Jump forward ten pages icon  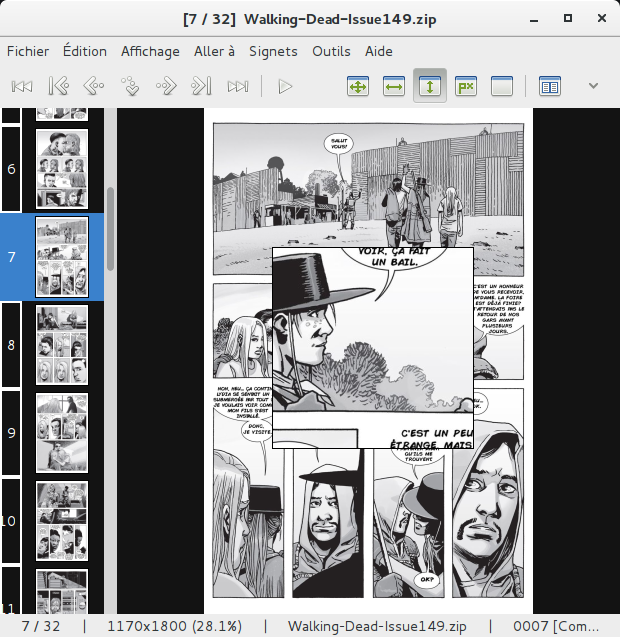click(202, 86)
